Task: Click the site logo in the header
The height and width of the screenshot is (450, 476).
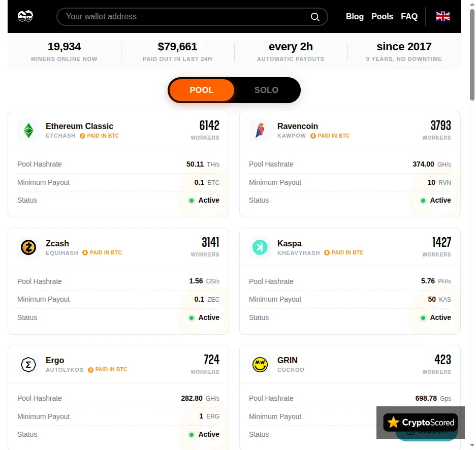Action: pos(25,16)
